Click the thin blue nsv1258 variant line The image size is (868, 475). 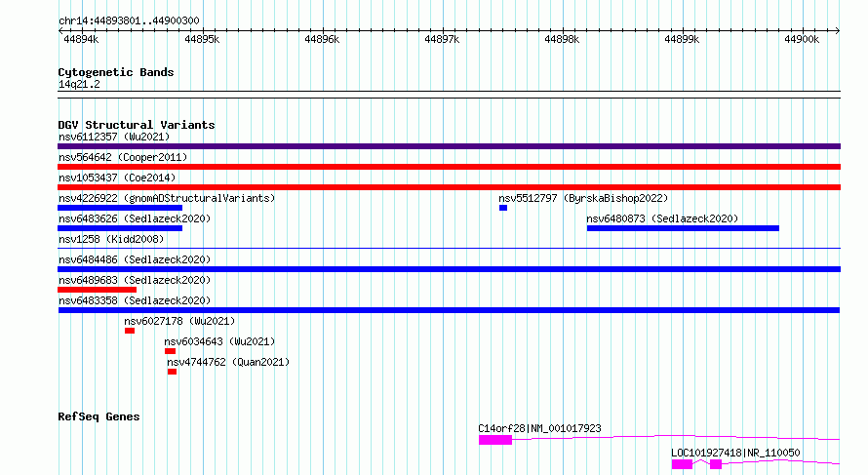pyautogui.click(x=449, y=248)
